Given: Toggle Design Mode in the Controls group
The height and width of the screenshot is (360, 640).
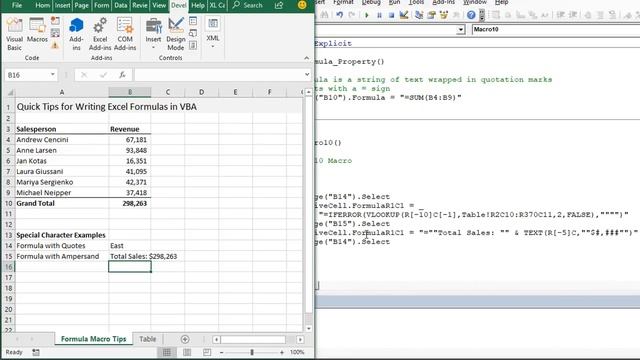Looking at the screenshot, I should [x=176, y=34].
